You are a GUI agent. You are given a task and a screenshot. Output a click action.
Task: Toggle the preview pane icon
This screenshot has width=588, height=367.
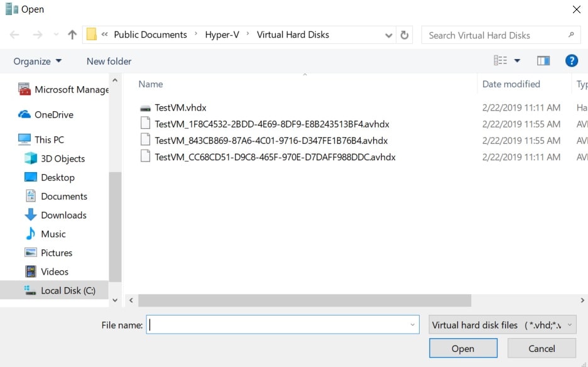click(x=543, y=61)
